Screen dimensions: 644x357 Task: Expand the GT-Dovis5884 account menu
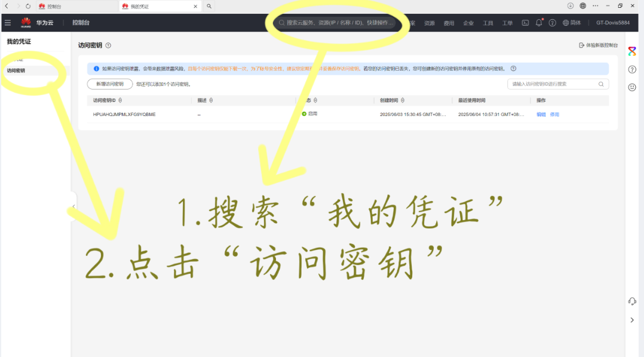[612, 23]
